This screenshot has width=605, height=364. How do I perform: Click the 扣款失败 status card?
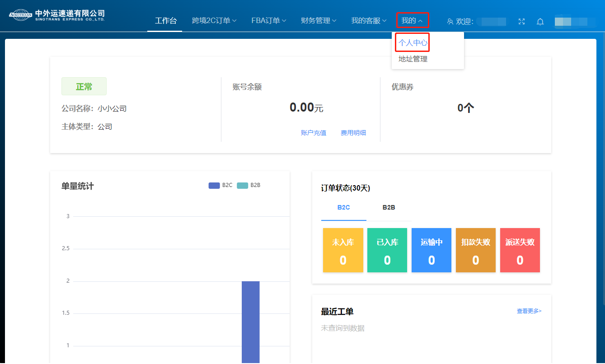pyautogui.click(x=476, y=250)
